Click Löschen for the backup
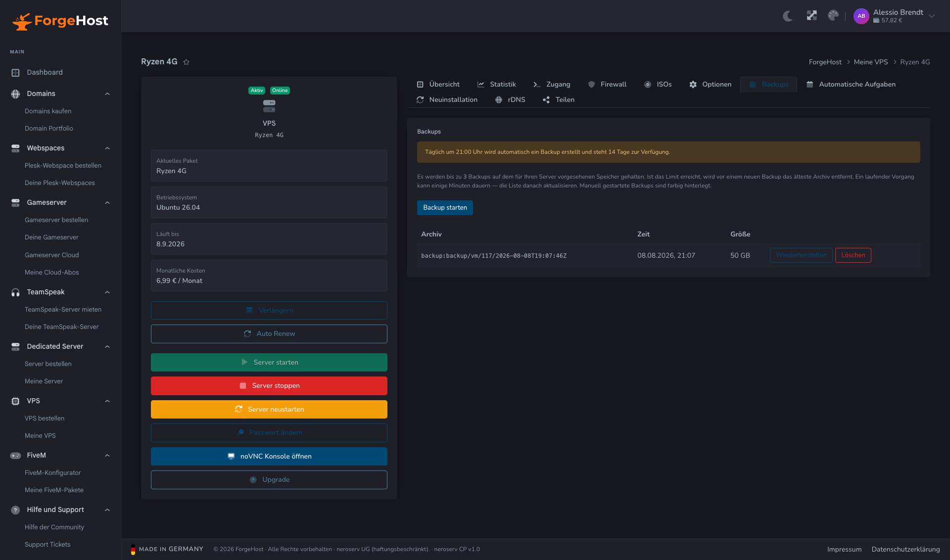Image resolution: width=950 pixels, height=560 pixels. pos(853,255)
